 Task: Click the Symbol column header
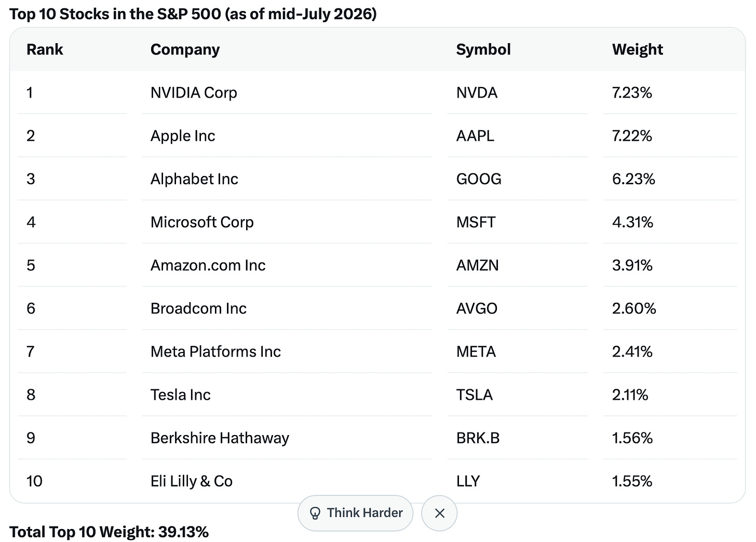tap(483, 49)
